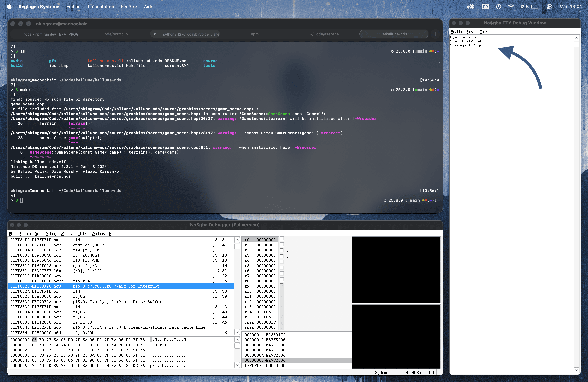Viewport: 588px width, 382px height.
Task: Click the battery indicator icon
Action: 535,7
